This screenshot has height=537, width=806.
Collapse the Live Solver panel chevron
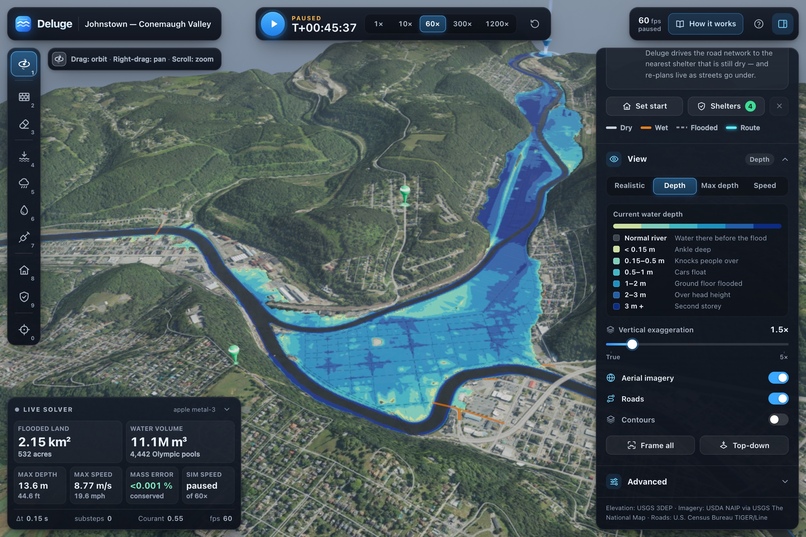click(227, 410)
